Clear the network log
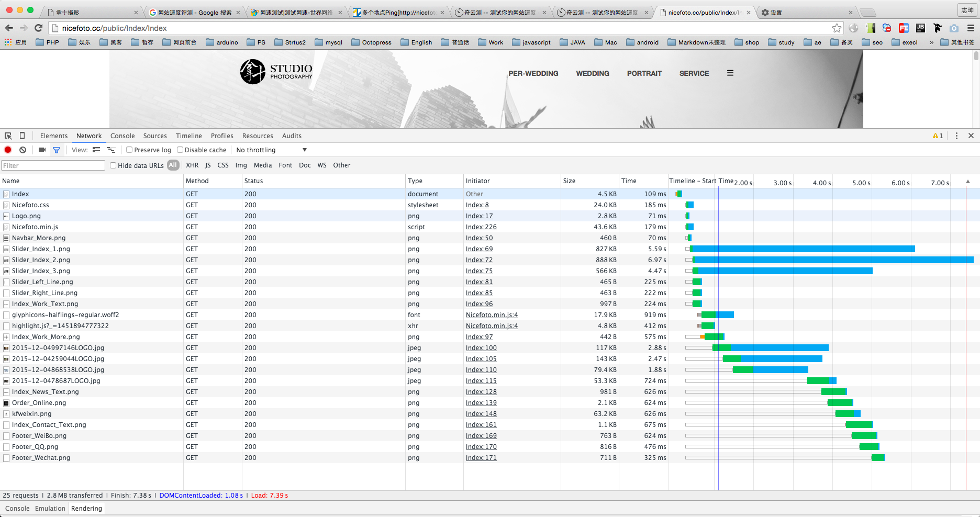This screenshot has width=980, height=517. (x=23, y=150)
